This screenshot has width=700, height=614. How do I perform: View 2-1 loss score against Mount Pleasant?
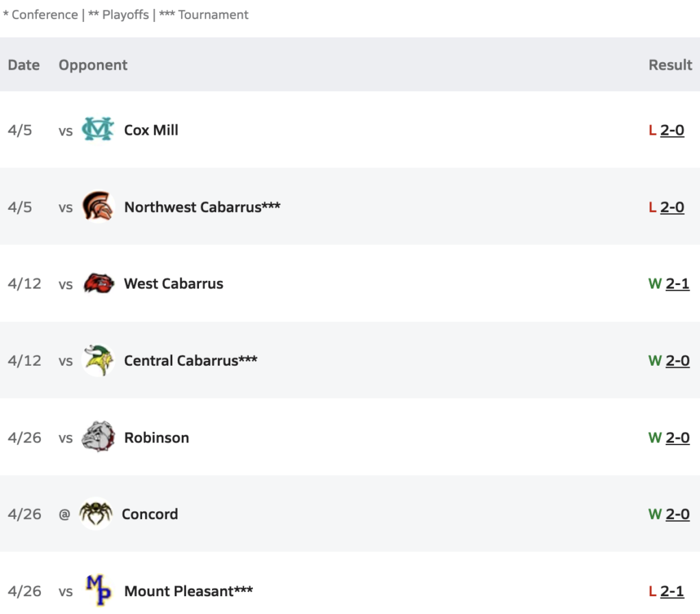click(x=672, y=591)
